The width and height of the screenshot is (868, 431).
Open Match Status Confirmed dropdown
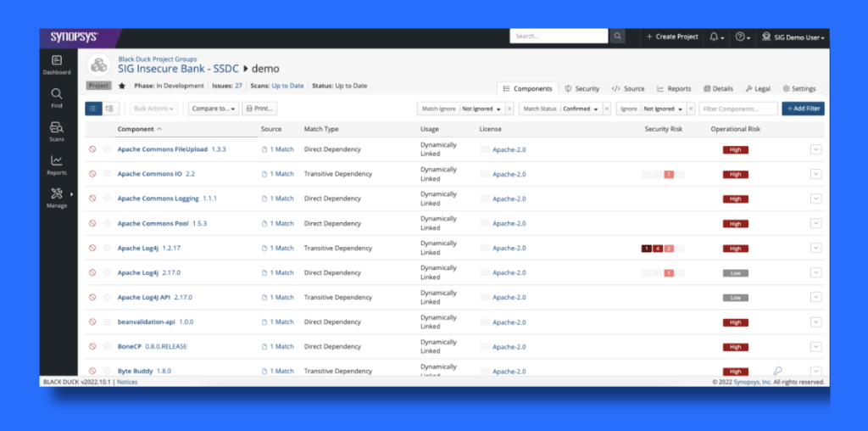[x=581, y=109]
